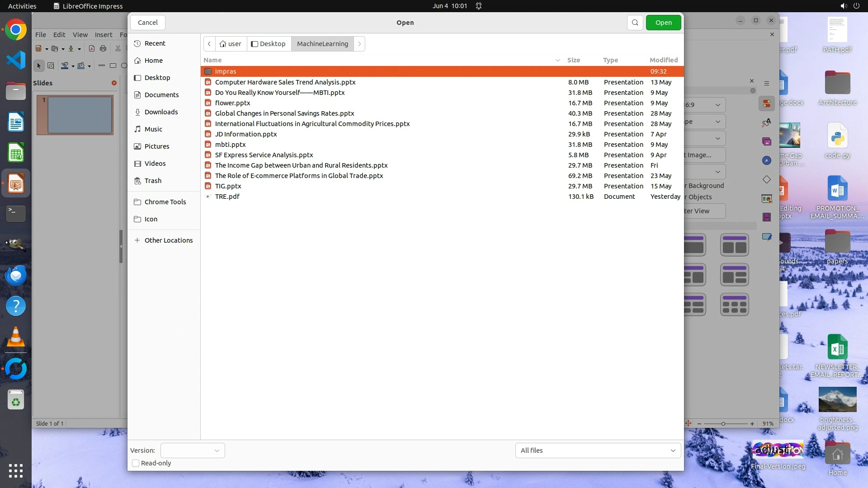
Task: Open the Navigator deck in sidebar
Action: coord(767,161)
